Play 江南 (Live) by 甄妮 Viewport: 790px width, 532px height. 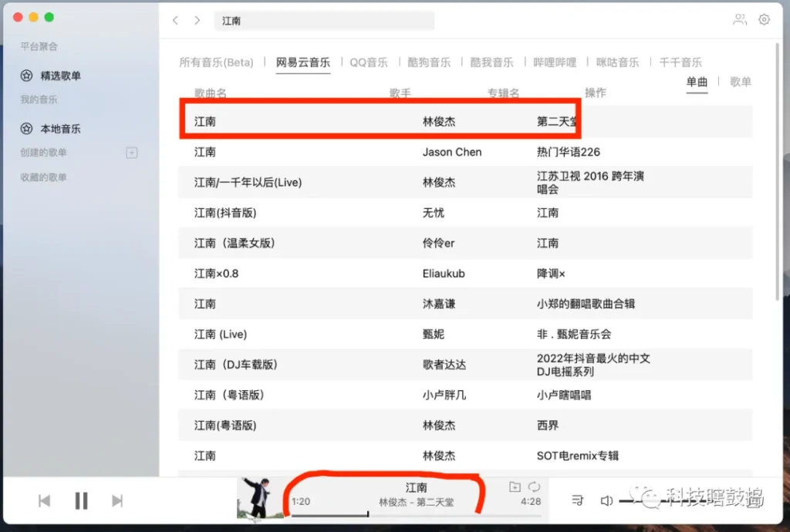coord(465,334)
